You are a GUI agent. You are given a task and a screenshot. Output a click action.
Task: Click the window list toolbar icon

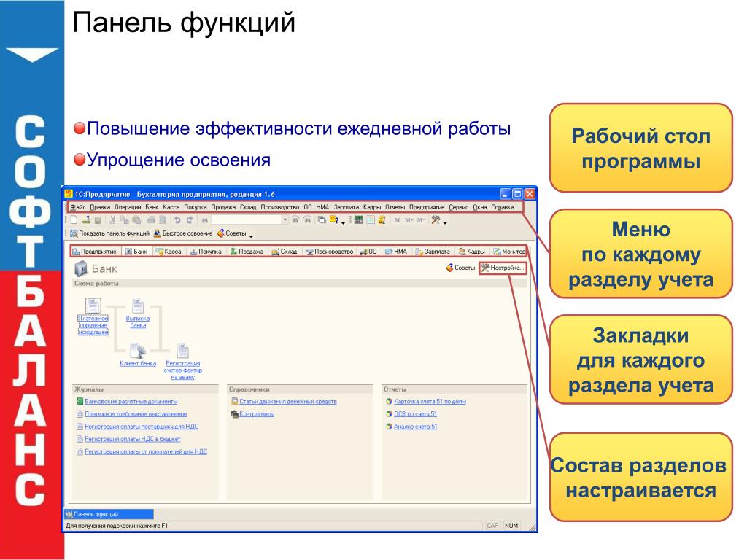pos(322,220)
